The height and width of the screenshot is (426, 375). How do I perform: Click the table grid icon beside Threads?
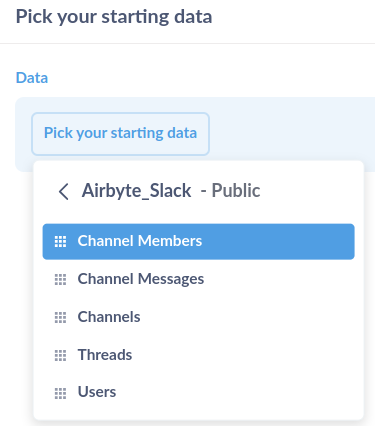tap(60, 355)
